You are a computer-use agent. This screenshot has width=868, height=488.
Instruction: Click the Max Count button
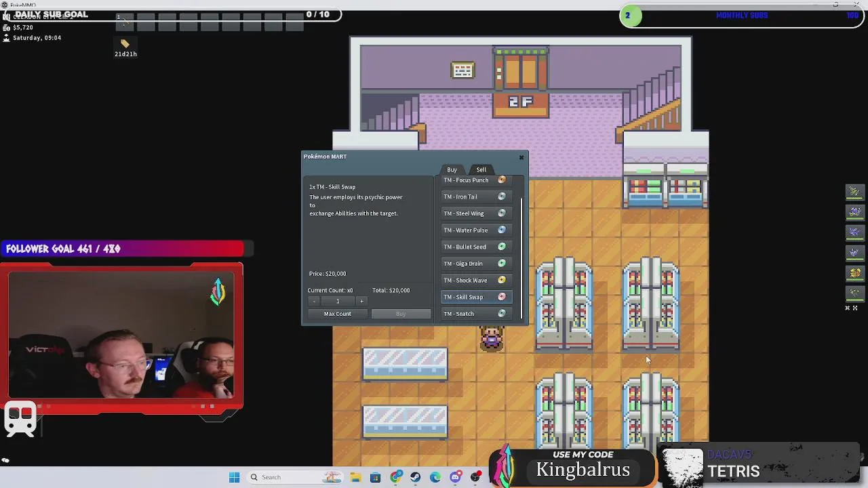[337, 314]
